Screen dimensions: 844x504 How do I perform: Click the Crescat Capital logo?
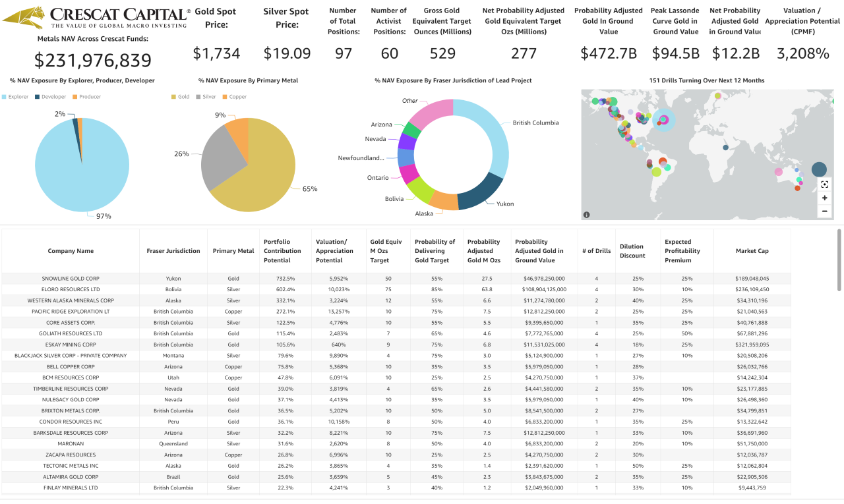click(x=97, y=18)
